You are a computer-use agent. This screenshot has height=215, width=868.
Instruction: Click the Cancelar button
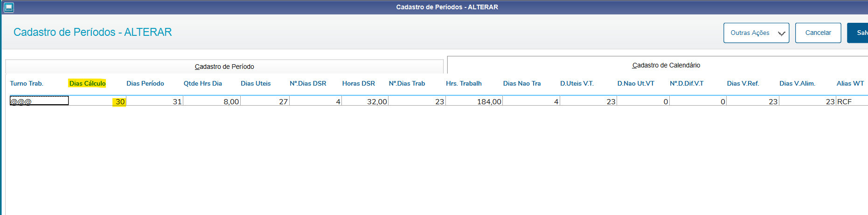click(x=818, y=33)
